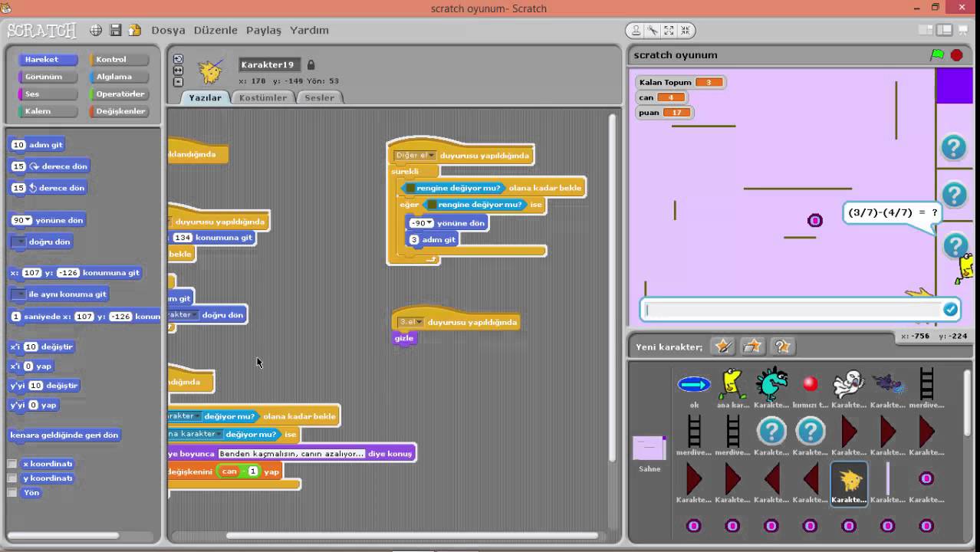
Task: Open the Kalem block category
Action: [x=48, y=111]
